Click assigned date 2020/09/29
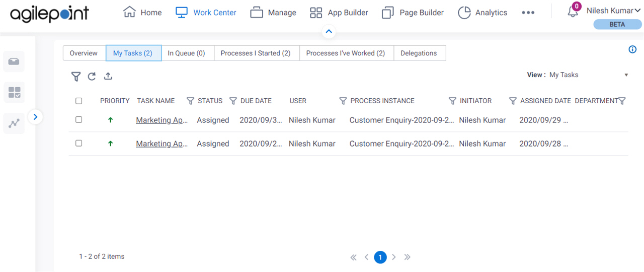The width and height of the screenshot is (644, 272). pyautogui.click(x=544, y=120)
